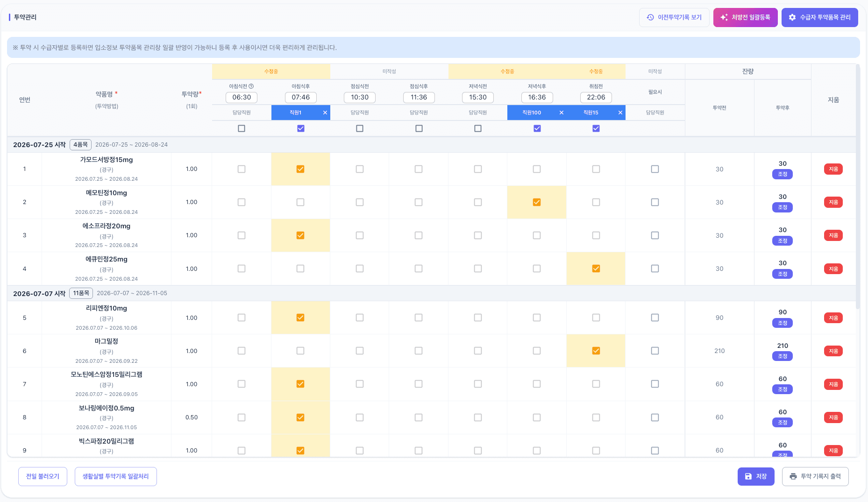The width and height of the screenshot is (868, 502).
Task: Edit the 16:36 저녁식후 time field
Action: click(537, 97)
